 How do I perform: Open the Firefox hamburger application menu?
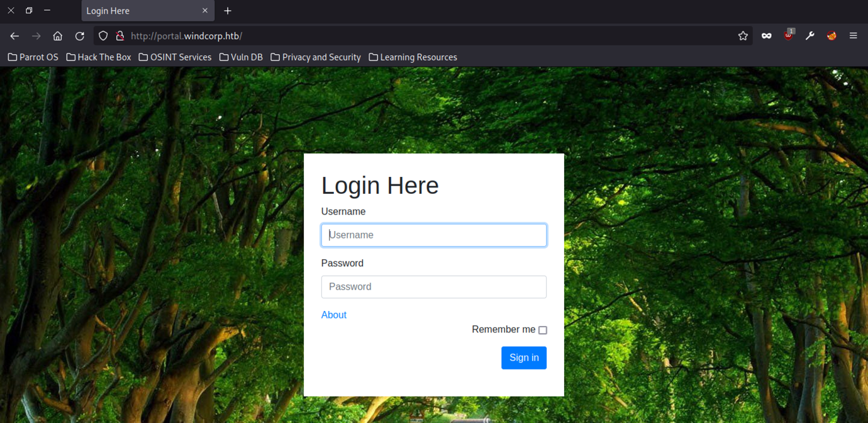853,36
